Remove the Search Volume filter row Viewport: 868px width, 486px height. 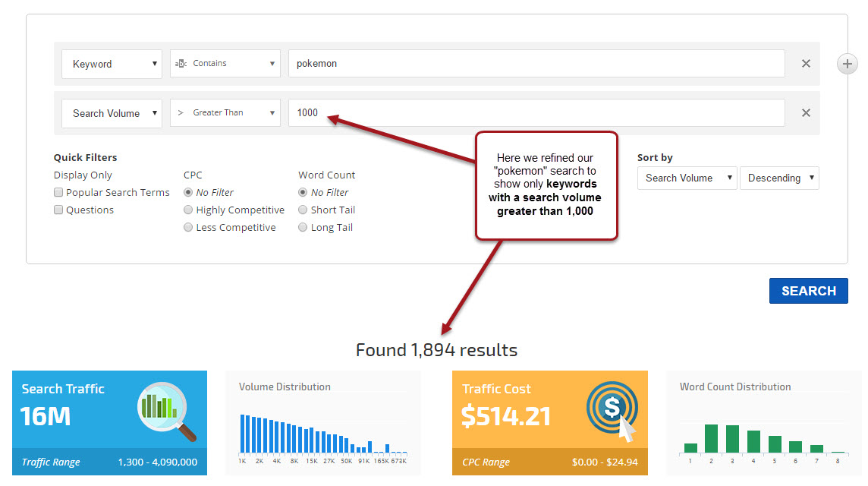806,113
